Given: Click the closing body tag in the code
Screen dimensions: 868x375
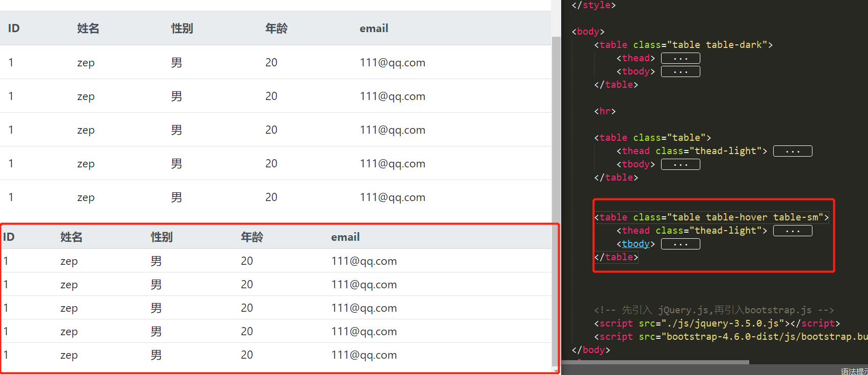Looking at the screenshot, I should pos(591,350).
